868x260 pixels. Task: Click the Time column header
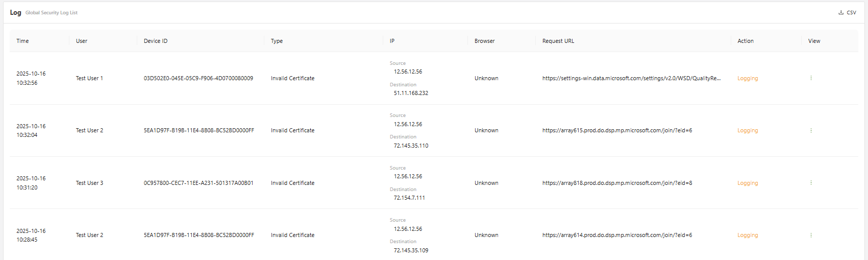point(22,41)
